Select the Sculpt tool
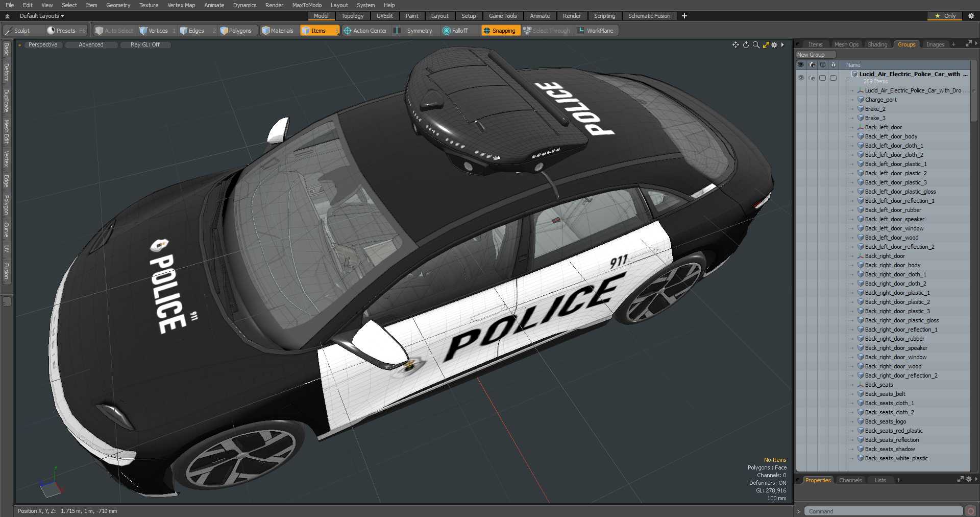The width and height of the screenshot is (980, 517). tap(17, 31)
